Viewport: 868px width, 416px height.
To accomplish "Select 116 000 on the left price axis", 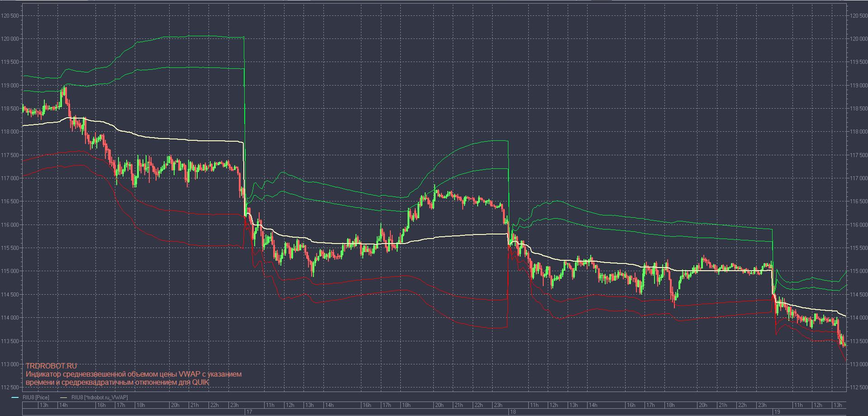I will [10, 225].
